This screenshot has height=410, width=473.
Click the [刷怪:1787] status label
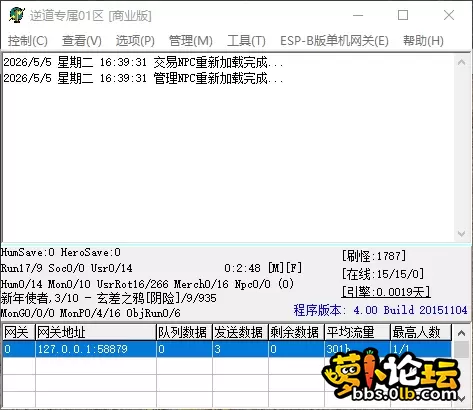point(374,256)
